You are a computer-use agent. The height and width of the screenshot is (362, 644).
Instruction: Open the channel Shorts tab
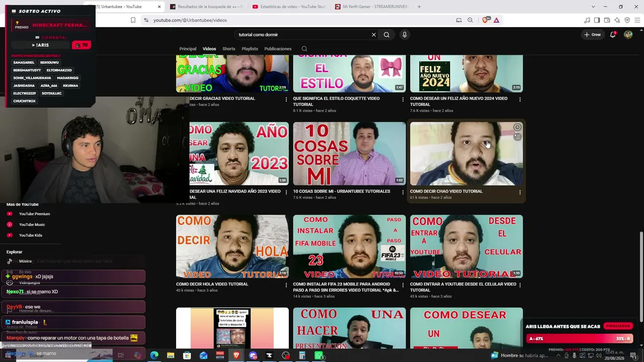[x=229, y=49]
